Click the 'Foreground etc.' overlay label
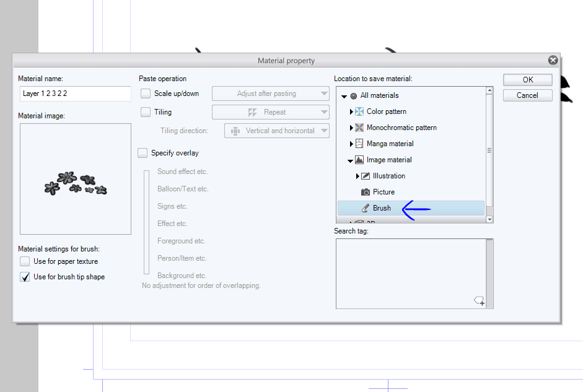Screen dimensions: 583x392 (x=182, y=241)
